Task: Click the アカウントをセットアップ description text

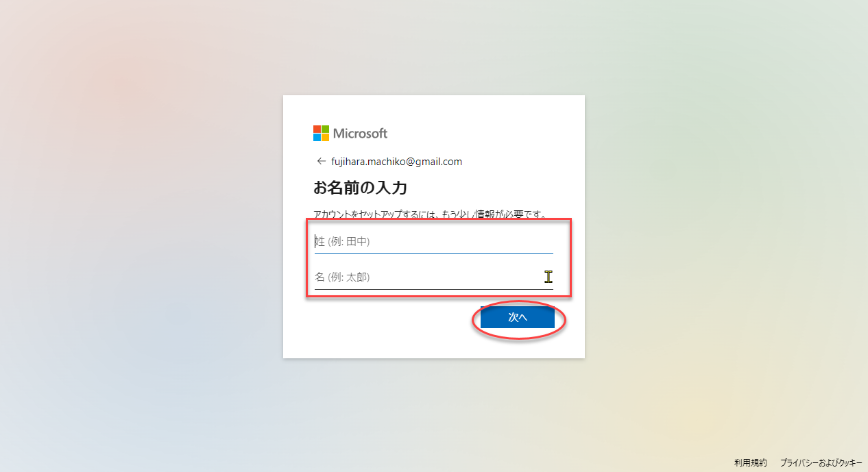Action: click(430, 214)
